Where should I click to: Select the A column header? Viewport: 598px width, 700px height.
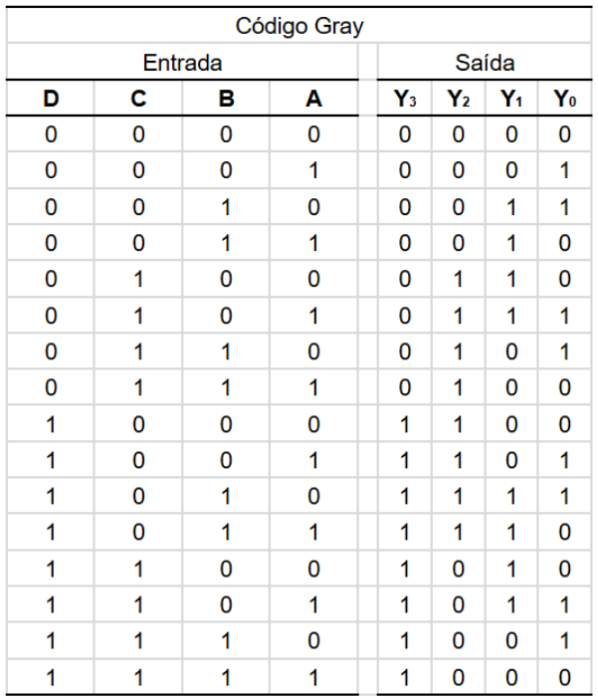[x=313, y=99]
